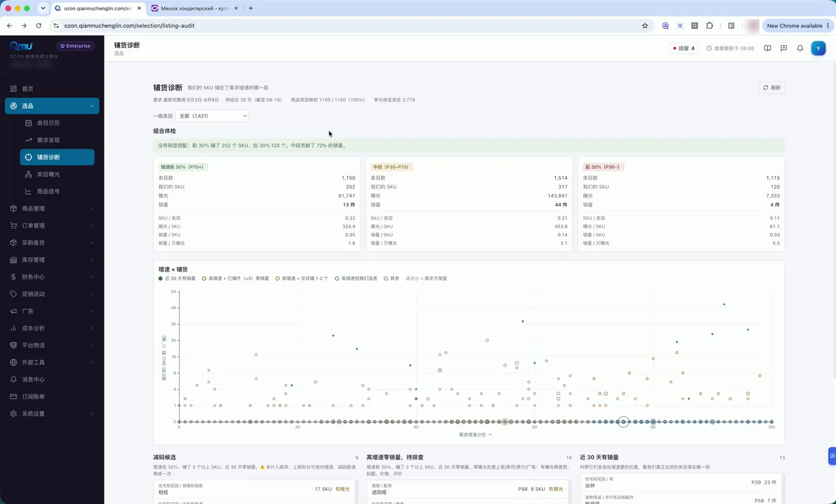Viewport: 836px width, 504px height.
Task: Toggle legend 高增速 + 仅试铺 1-2 个
Action: (x=302, y=278)
